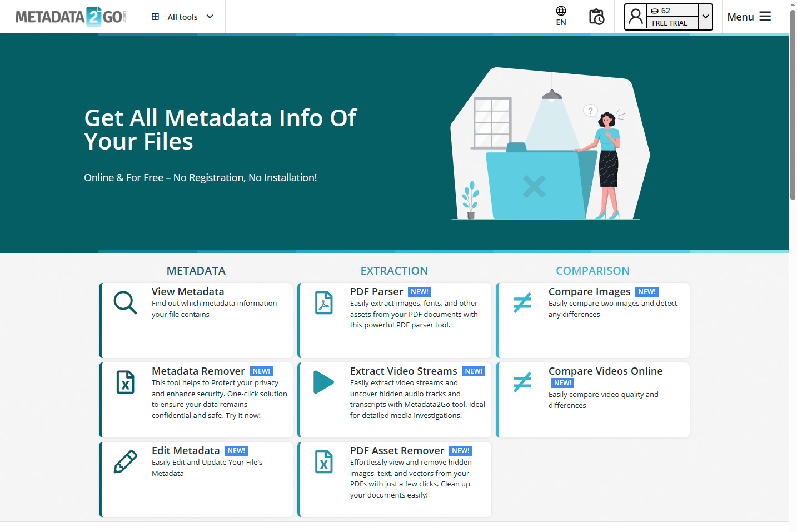Expand the account chevron next to FREE TRIAL

pos(705,17)
